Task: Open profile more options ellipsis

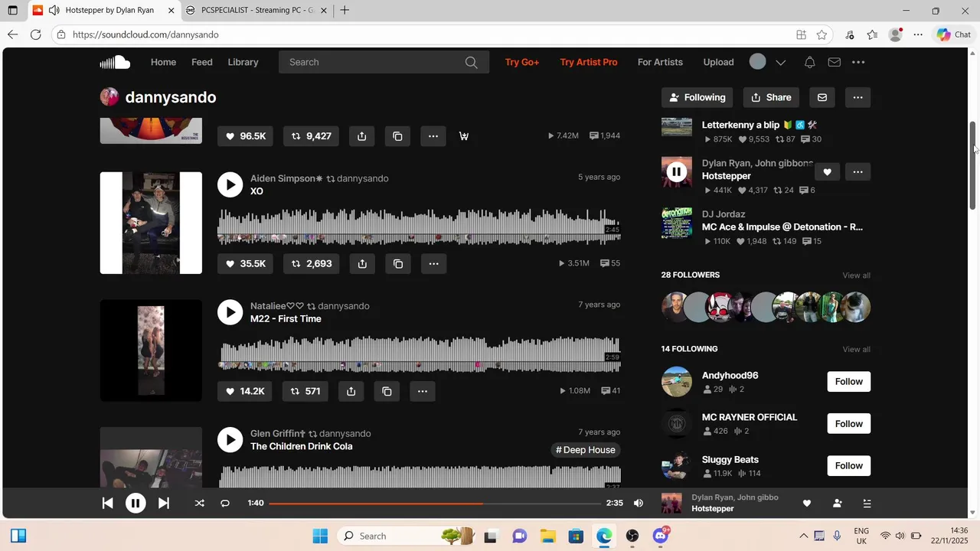Action: pyautogui.click(x=857, y=97)
